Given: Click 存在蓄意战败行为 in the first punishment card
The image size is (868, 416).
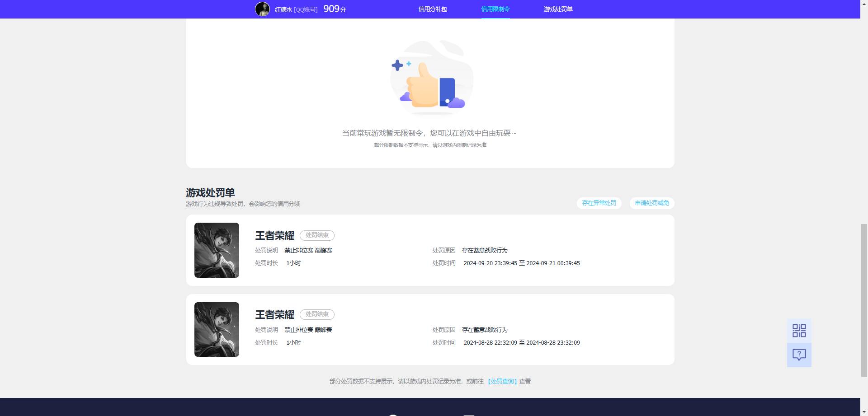Looking at the screenshot, I should click(x=484, y=250).
